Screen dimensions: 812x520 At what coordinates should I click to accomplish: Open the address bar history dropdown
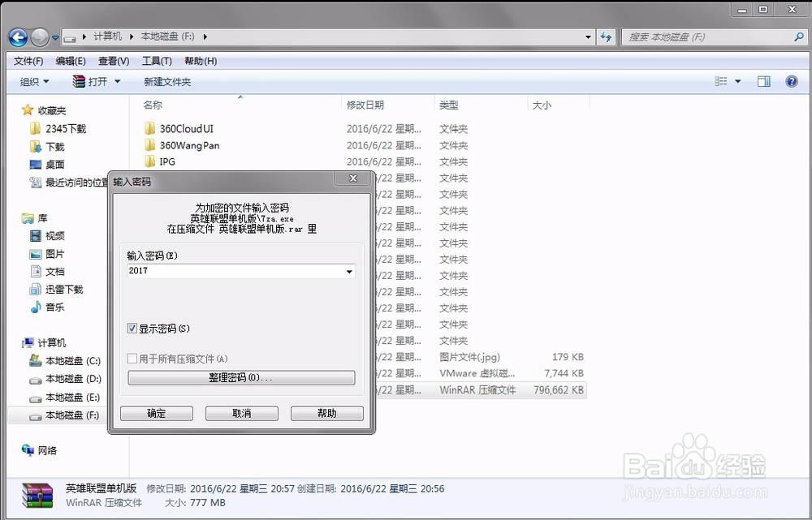pos(588,37)
